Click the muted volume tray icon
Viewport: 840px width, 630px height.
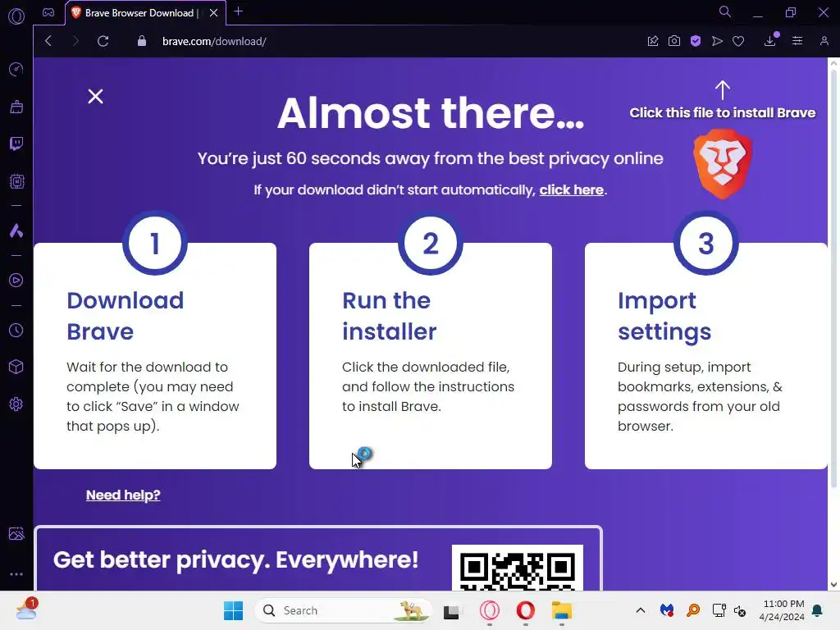click(x=740, y=610)
